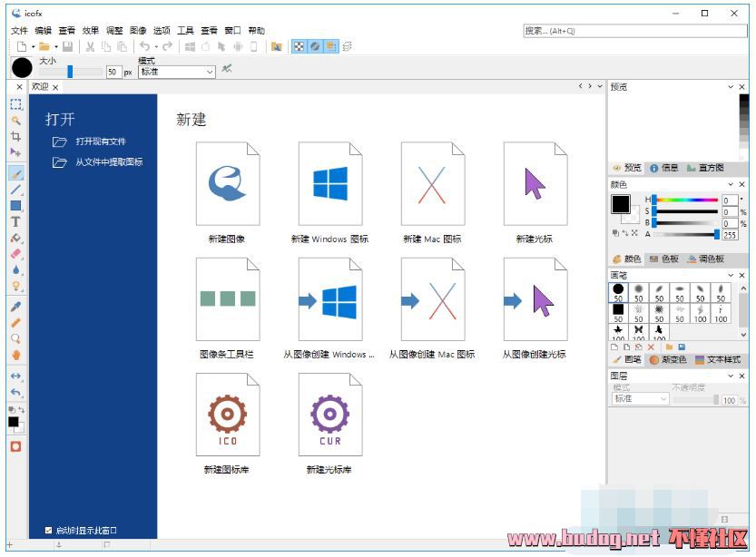
Task: Select the blur water drop tool
Action: (x=16, y=269)
